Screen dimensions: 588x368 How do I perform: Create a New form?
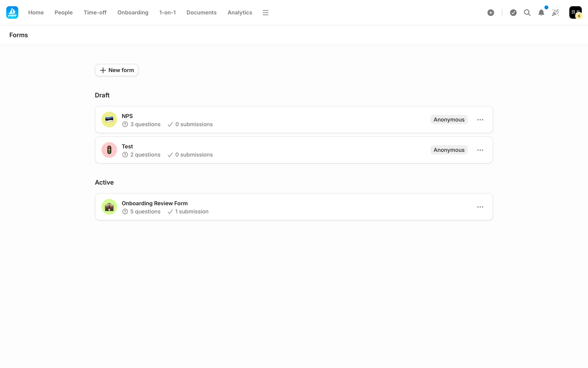[x=117, y=70]
